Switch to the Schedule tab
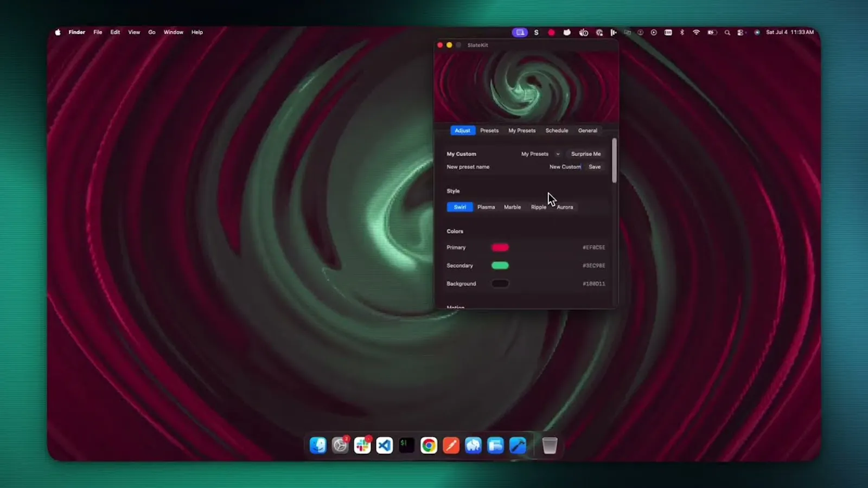This screenshot has height=488, width=868. pyautogui.click(x=557, y=131)
